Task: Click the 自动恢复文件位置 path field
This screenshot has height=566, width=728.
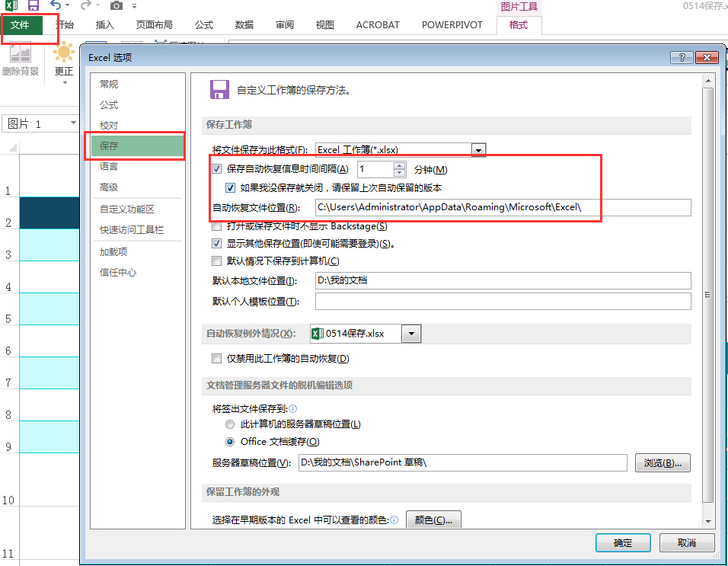Action: [x=503, y=207]
